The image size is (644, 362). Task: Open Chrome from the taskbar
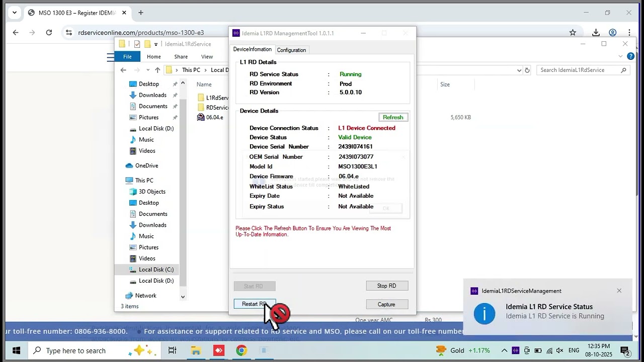click(242, 350)
